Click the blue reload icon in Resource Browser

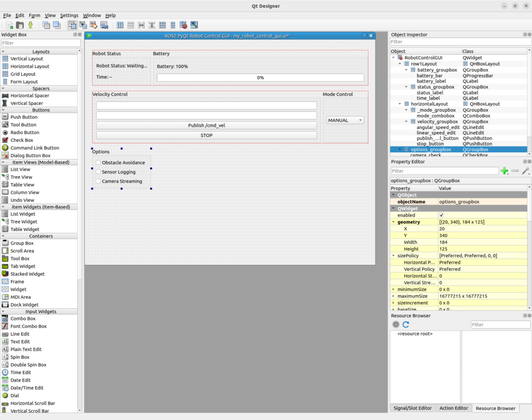click(406, 324)
